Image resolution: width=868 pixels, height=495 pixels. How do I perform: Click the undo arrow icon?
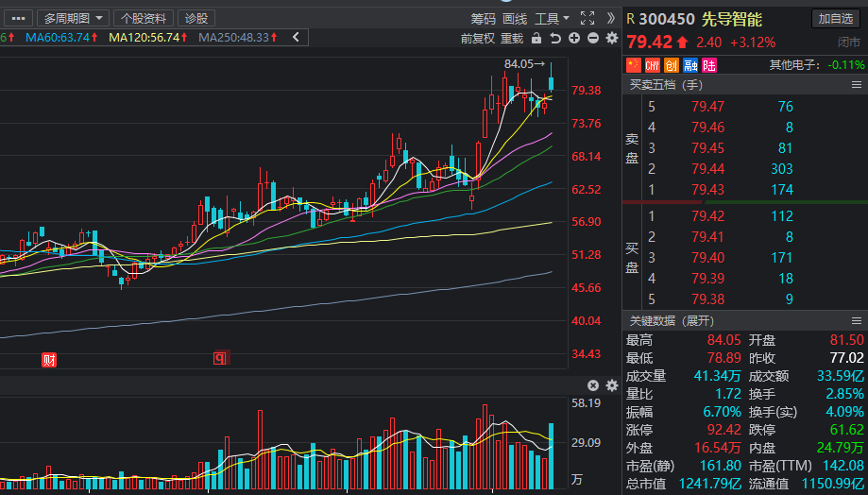click(555, 38)
